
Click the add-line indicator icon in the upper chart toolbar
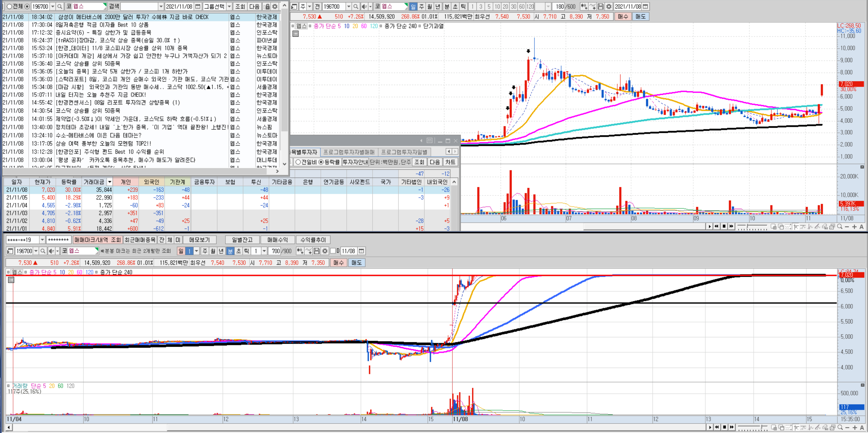pos(592,7)
